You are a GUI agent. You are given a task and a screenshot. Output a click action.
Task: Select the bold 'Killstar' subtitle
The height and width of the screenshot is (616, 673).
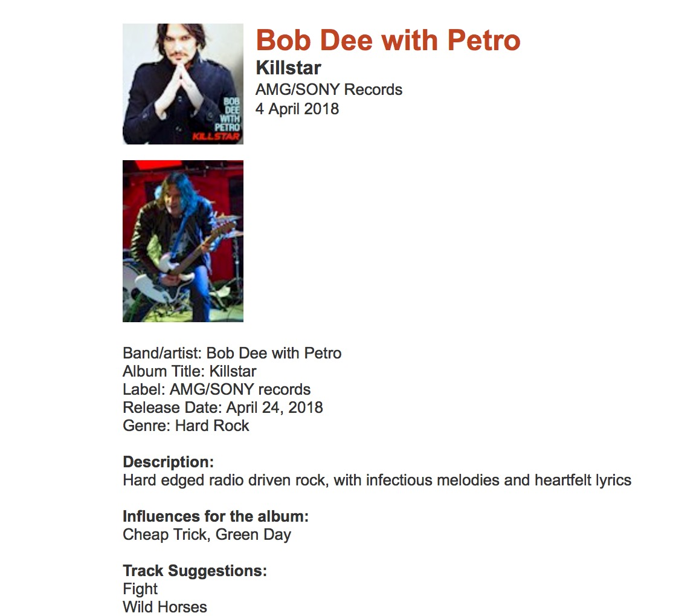288,68
